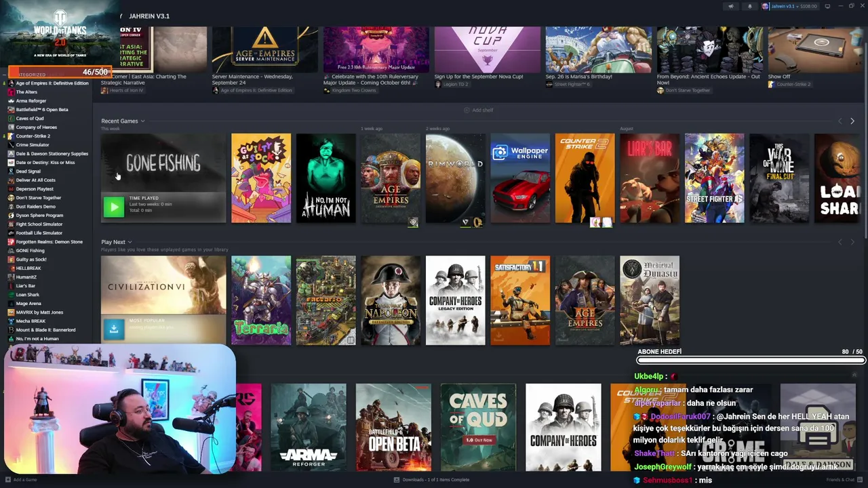The image size is (868, 488).
Task: Select Loan Shark in game list
Action: pos(27,295)
